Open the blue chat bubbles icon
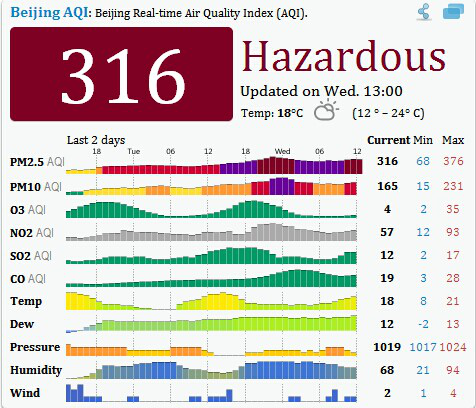 pyautogui.click(x=453, y=11)
